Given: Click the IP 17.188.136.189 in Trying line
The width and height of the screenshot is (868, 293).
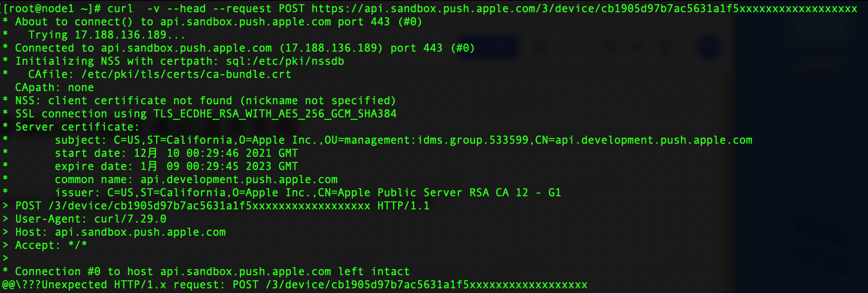Looking at the screenshot, I should pos(120,35).
